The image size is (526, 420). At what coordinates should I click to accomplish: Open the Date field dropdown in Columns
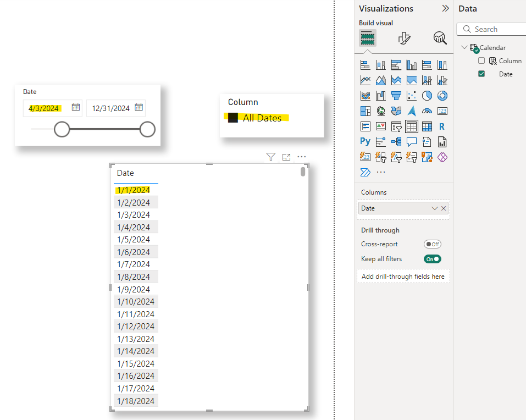pyautogui.click(x=434, y=208)
